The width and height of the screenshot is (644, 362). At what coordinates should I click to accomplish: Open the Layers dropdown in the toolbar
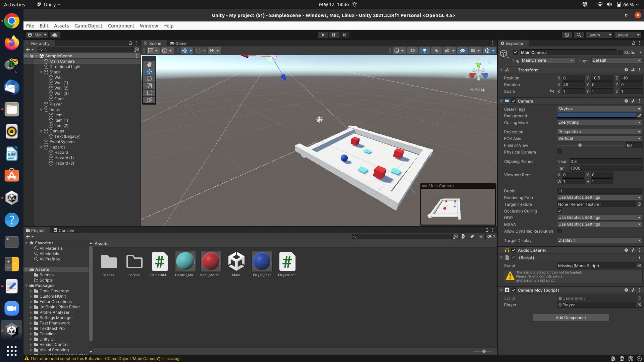[599, 35]
